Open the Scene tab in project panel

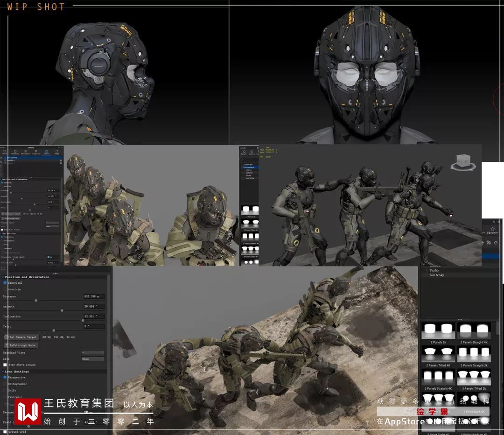(x=5, y=152)
